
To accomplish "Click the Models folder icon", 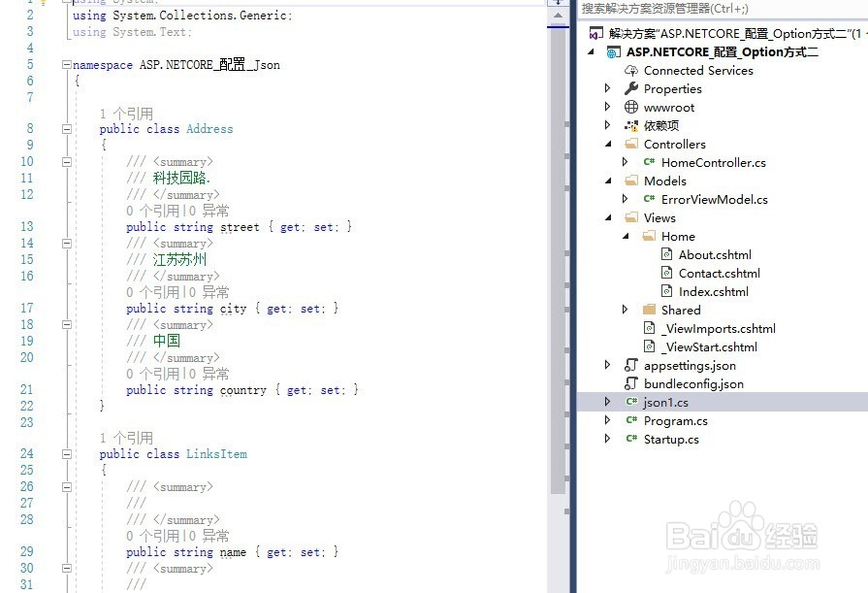I will pyautogui.click(x=631, y=181).
